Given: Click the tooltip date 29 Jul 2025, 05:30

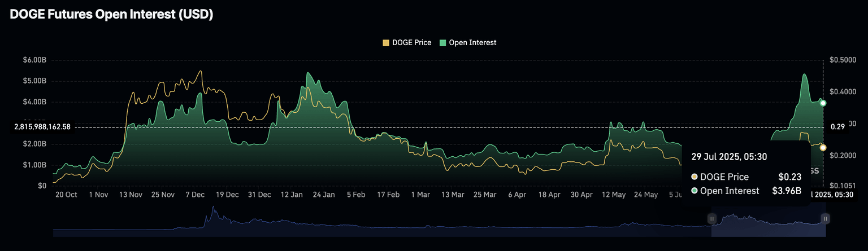Looking at the screenshot, I should tap(729, 157).
